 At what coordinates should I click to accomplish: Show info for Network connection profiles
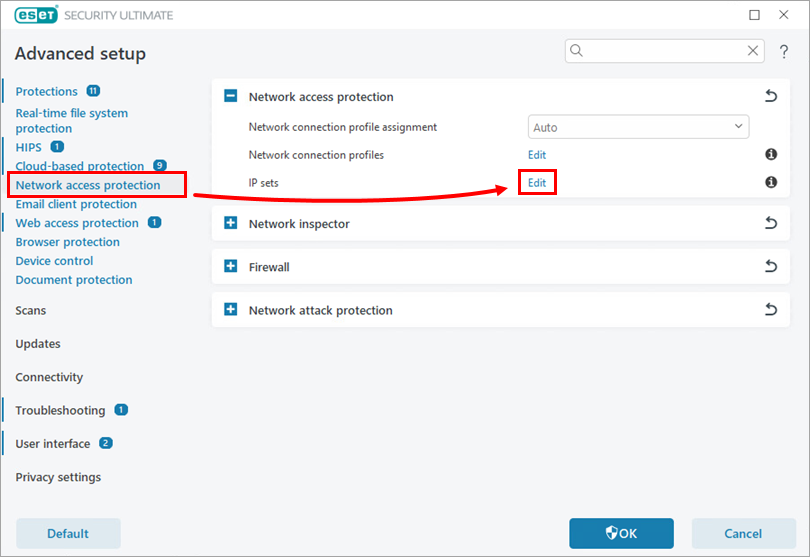(x=771, y=155)
